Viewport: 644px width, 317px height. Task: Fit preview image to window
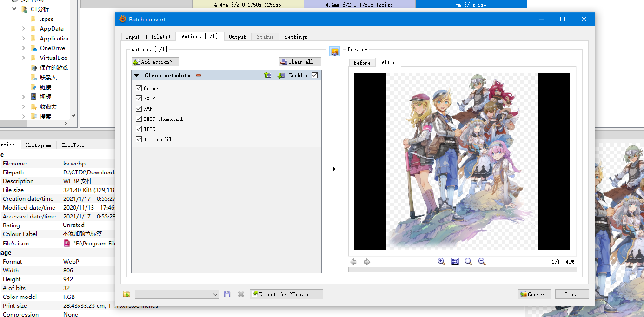coord(455,262)
